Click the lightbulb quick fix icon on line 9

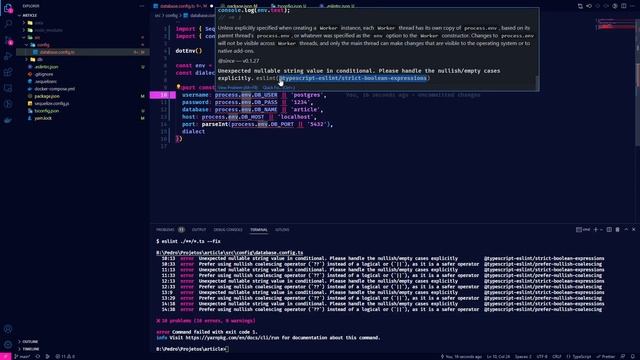tap(178, 87)
